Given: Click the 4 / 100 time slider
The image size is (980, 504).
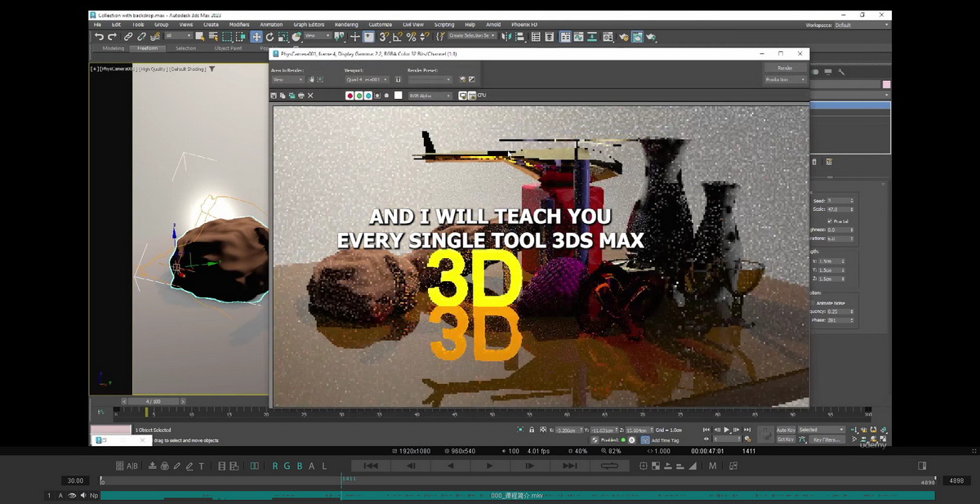Looking at the screenshot, I should [x=154, y=401].
